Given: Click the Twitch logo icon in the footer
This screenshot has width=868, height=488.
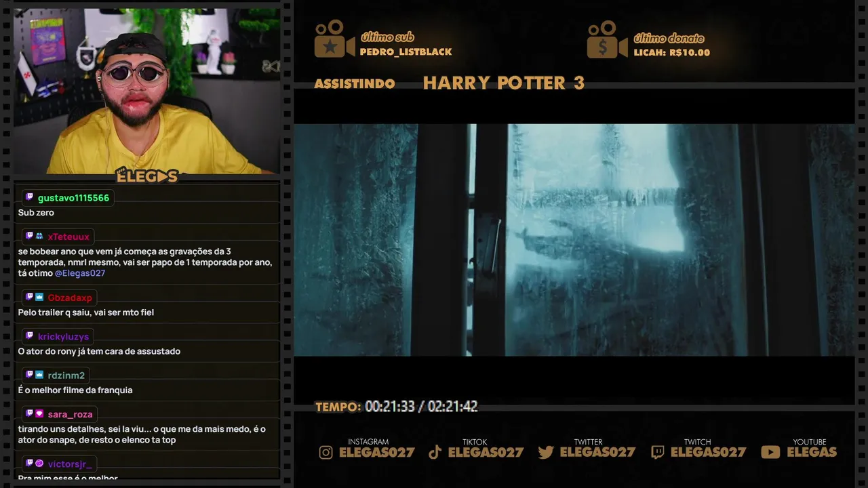Looking at the screenshot, I should pos(657,453).
